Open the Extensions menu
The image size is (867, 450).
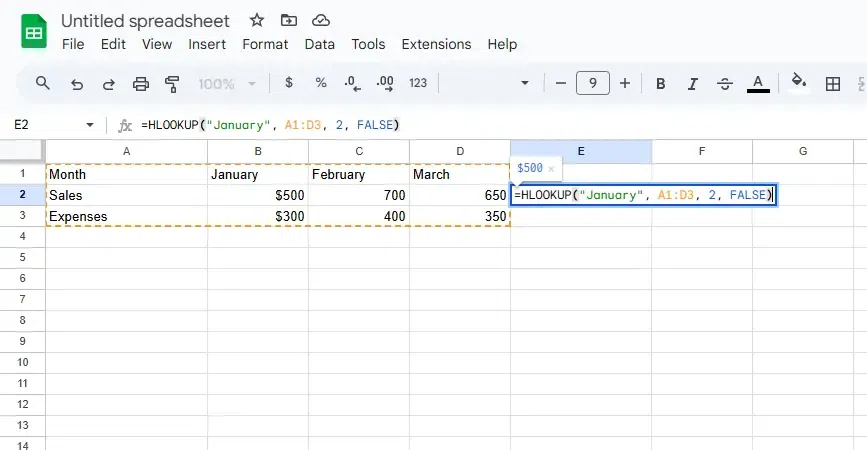click(x=436, y=44)
